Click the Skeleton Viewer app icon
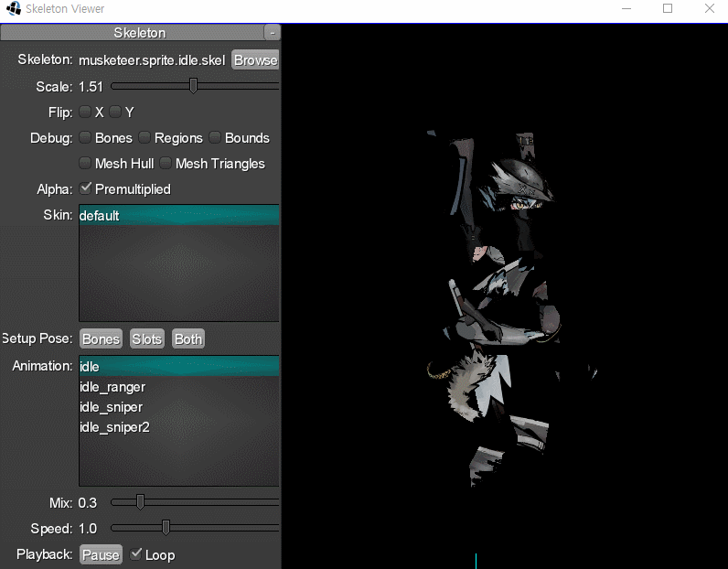728x569 pixels. click(x=14, y=8)
